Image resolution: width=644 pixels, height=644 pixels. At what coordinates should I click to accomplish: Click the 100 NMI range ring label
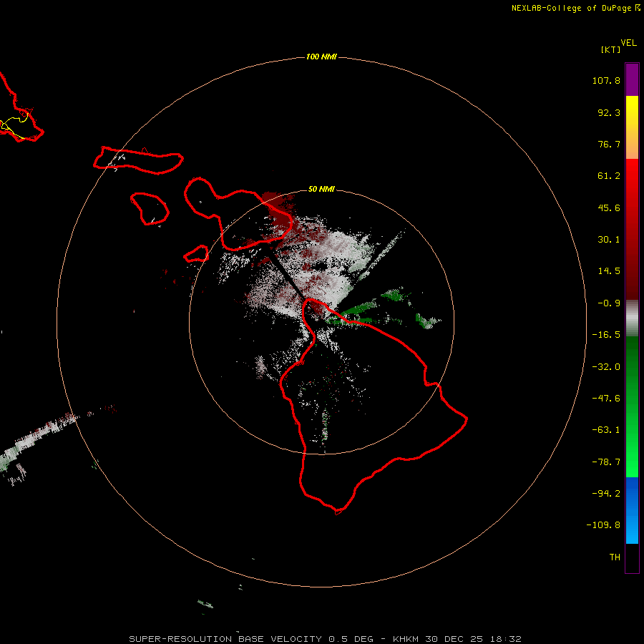[x=321, y=57]
